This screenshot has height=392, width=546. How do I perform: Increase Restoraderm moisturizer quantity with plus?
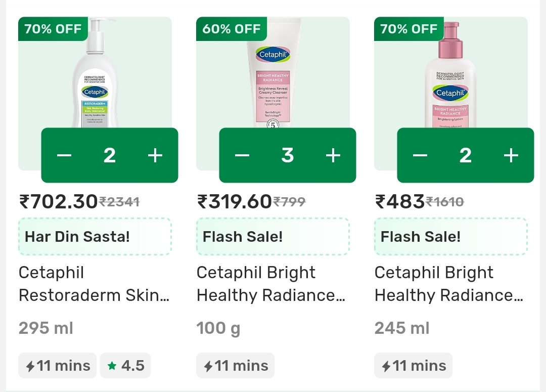[155, 155]
